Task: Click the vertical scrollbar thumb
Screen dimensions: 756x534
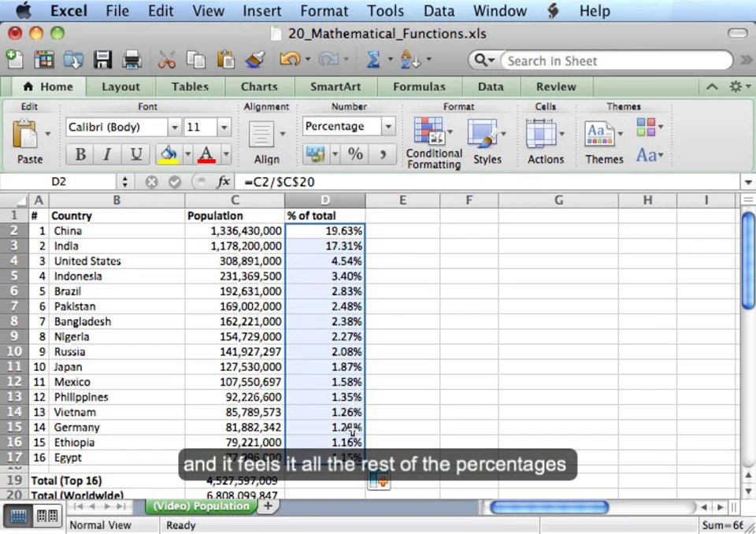Action: click(x=748, y=261)
